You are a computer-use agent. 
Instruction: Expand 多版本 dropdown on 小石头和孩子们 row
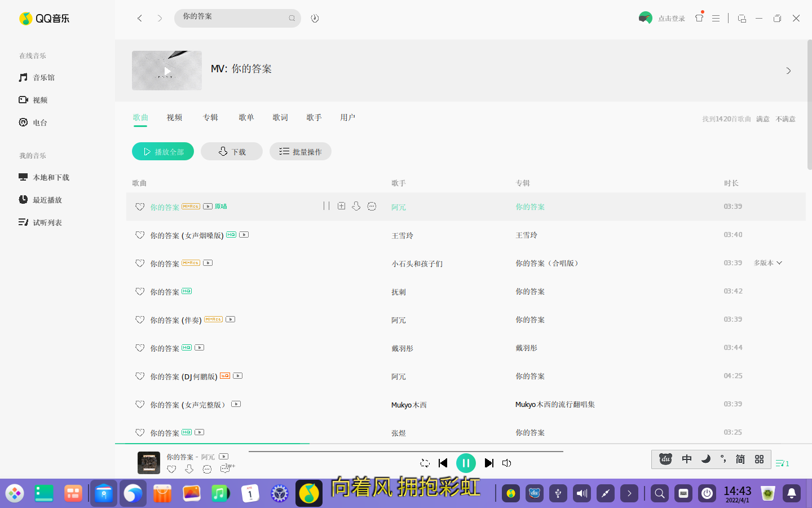(x=768, y=263)
